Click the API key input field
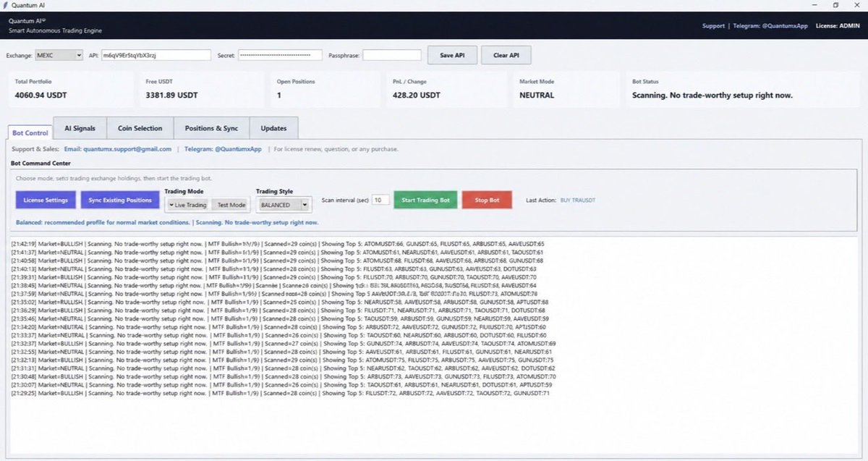Viewport: 868px width, 461px height. [156, 55]
